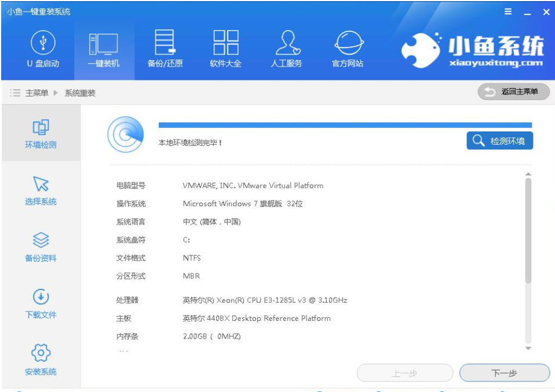Open the U盘启动 USB boot tool

tap(43, 49)
